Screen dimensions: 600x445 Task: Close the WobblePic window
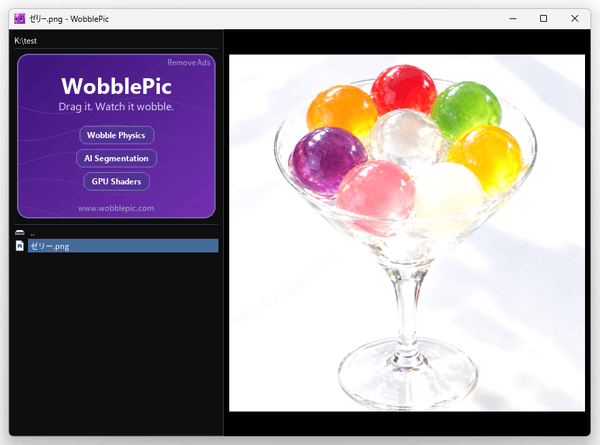coord(574,18)
